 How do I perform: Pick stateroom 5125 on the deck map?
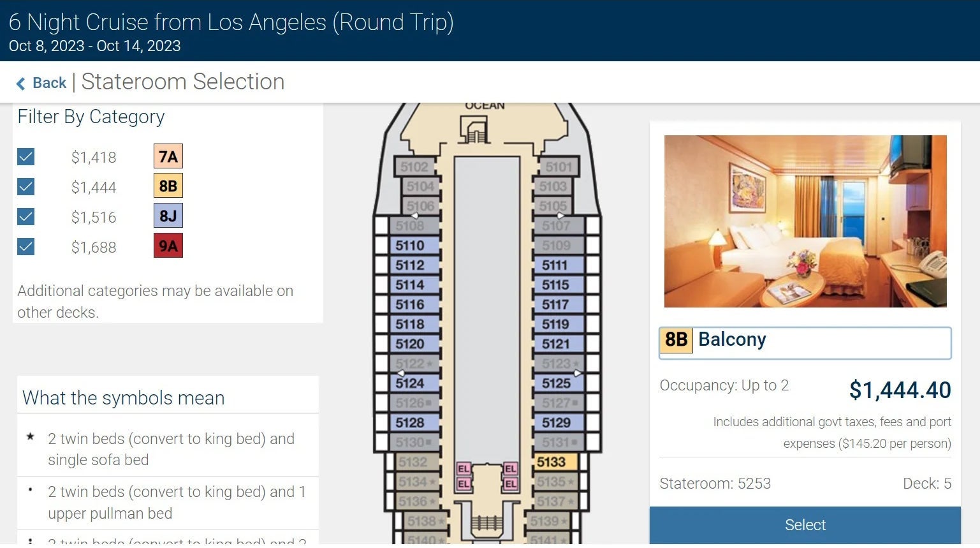click(x=557, y=383)
